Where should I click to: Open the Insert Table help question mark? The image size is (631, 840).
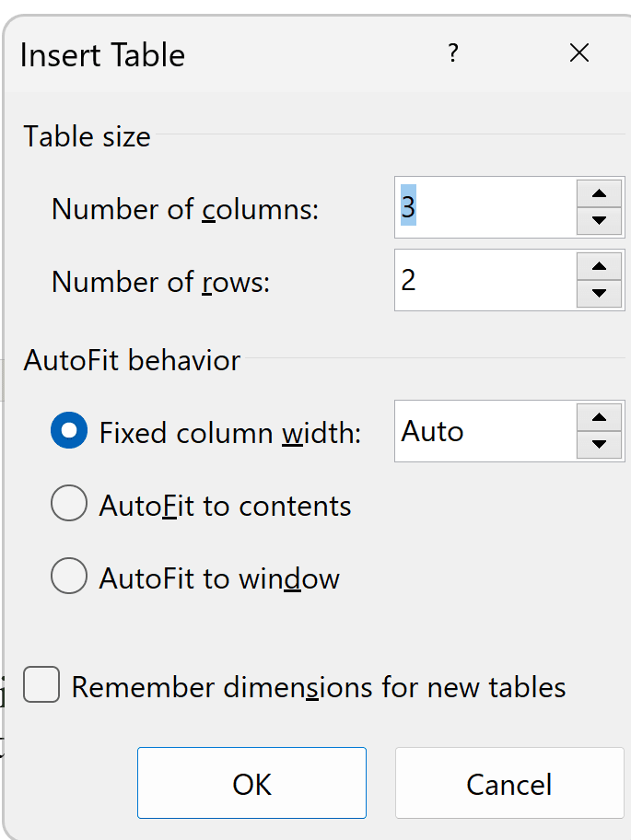(x=452, y=53)
